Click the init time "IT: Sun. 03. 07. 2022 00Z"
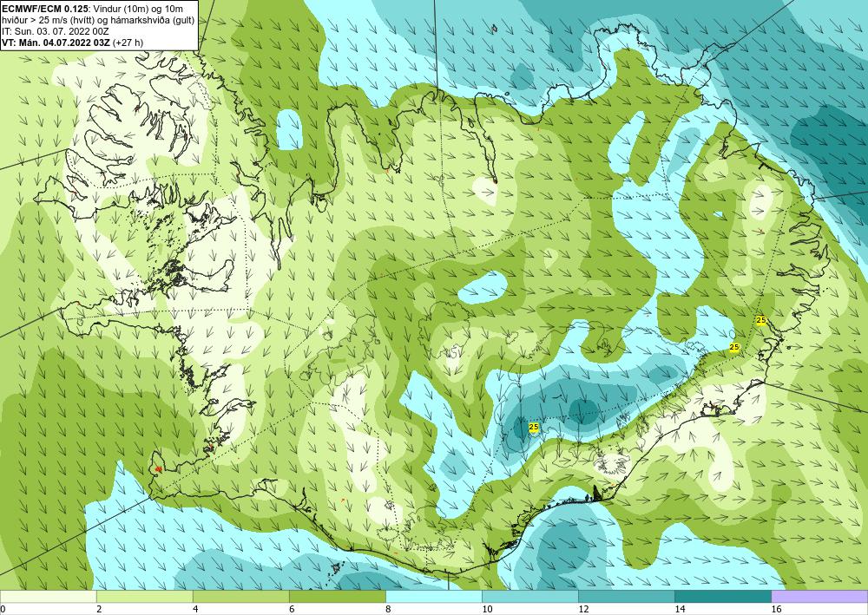Image resolution: width=868 pixels, height=615 pixels. 56,31
